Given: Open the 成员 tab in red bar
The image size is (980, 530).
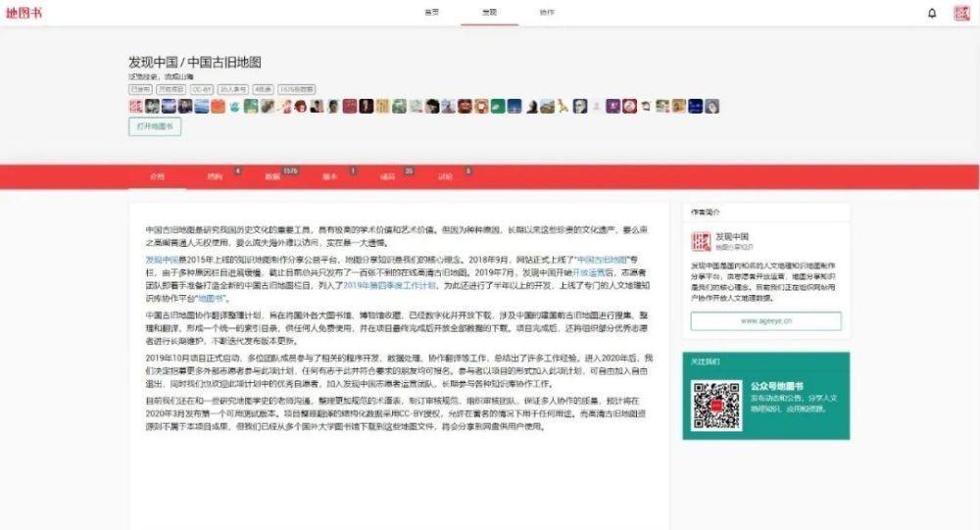Looking at the screenshot, I should tap(387, 177).
